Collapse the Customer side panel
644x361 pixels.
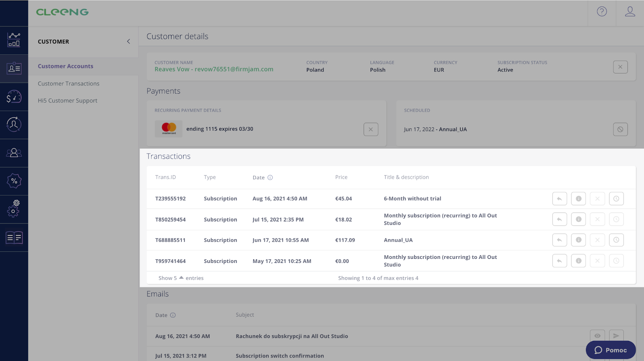pos(128,41)
